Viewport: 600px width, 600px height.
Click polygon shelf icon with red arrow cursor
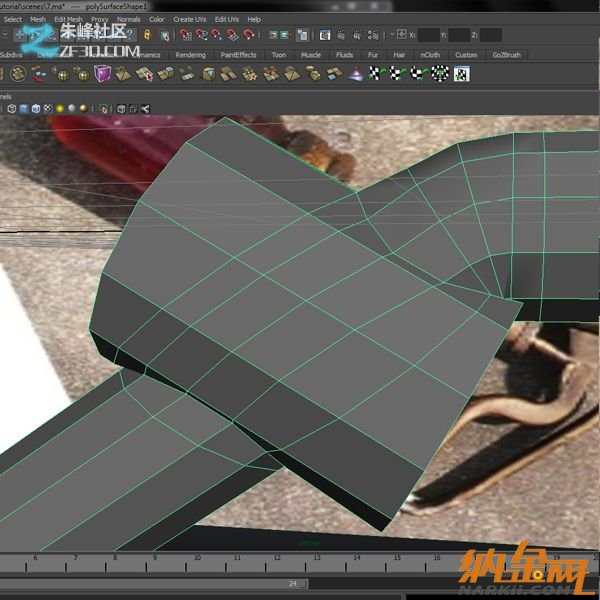(x=144, y=74)
